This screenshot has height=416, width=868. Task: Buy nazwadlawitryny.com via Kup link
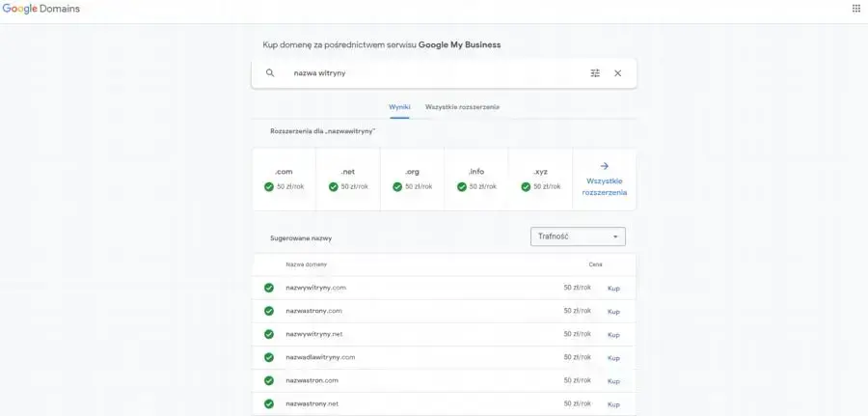coord(613,357)
